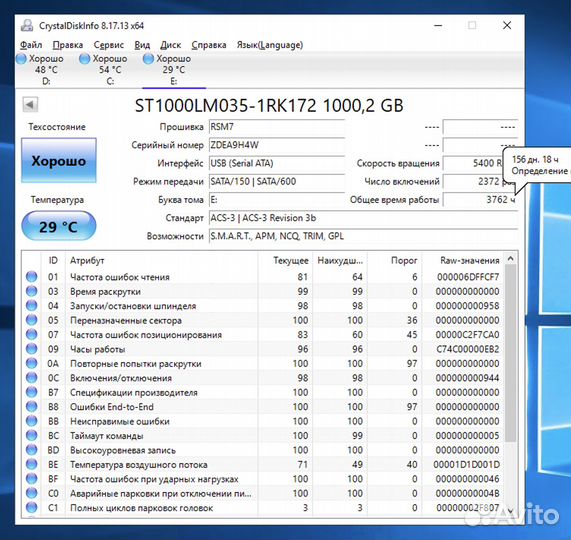Click the Хорошо health status button
The height and width of the screenshot is (540, 571).
click(59, 160)
